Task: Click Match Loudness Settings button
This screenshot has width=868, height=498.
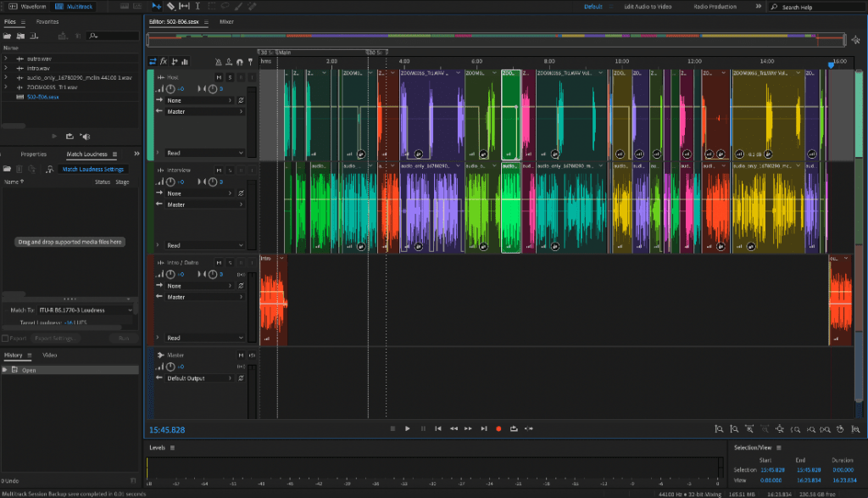Action: pyautogui.click(x=93, y=169)
